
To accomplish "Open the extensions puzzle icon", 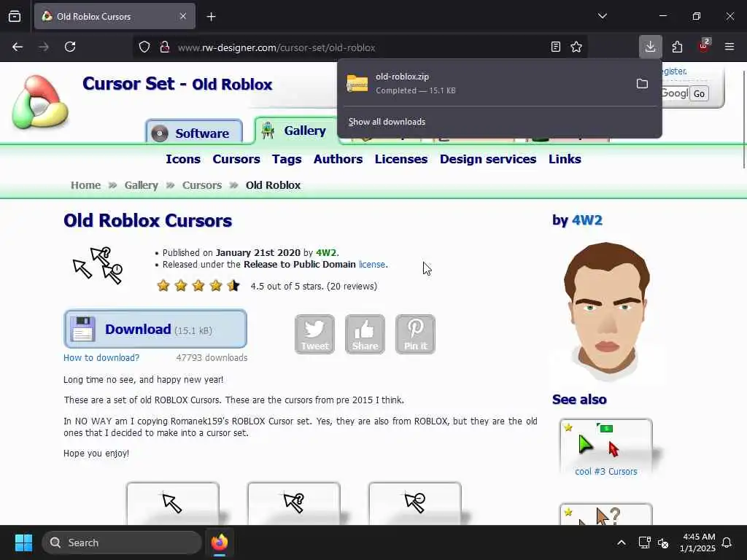I will pyautogui.click(x=677, y=47).
